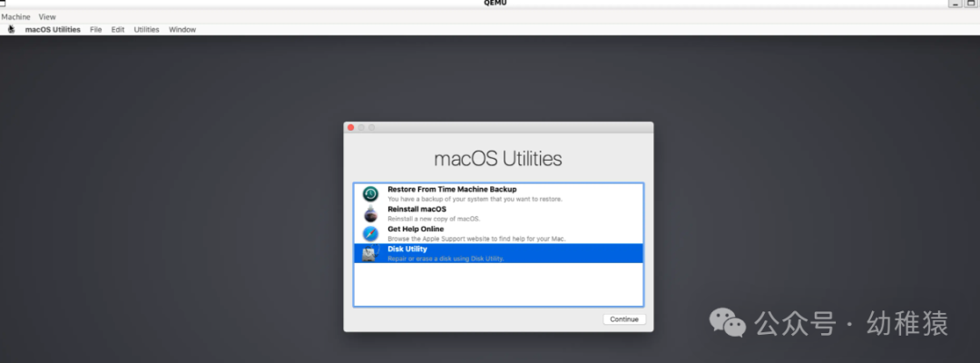Open QEMU View menu
The width and height of the screenshot is (980, 363).
click(x=47, y=17)
